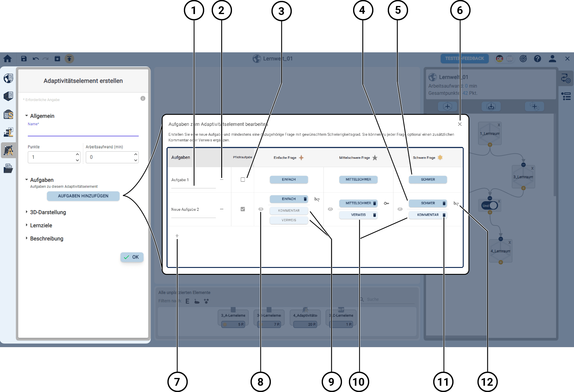Click the Name input field

coord(83,132)
